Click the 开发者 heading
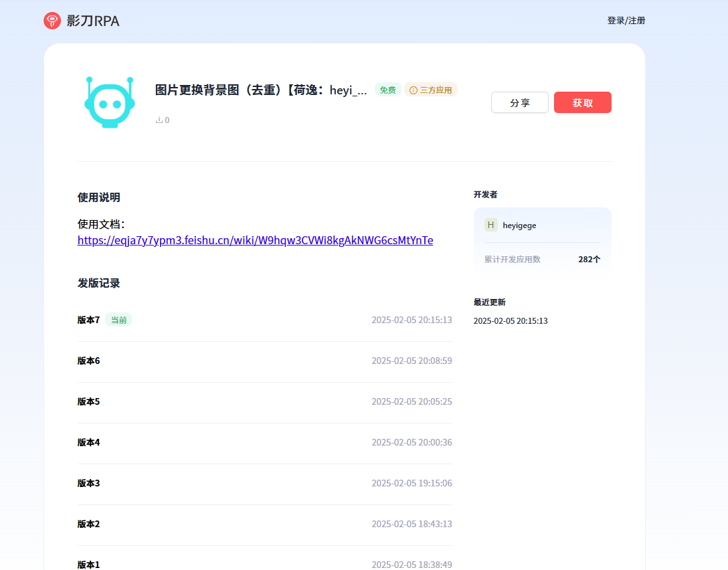Image resolution: width=728 pixels, height=570 pixels. (x=485, y=195)
